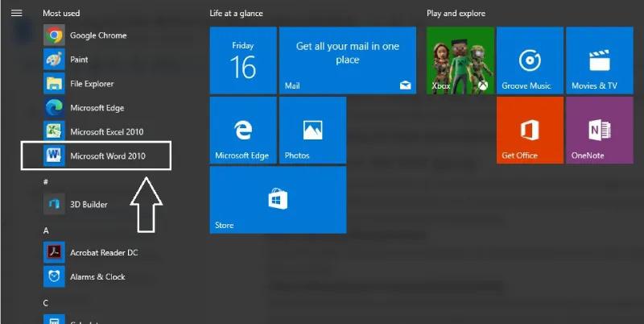This screenshot has width=644, height=324.
Task: Open the Photos tile
Action: pos(312,130)
